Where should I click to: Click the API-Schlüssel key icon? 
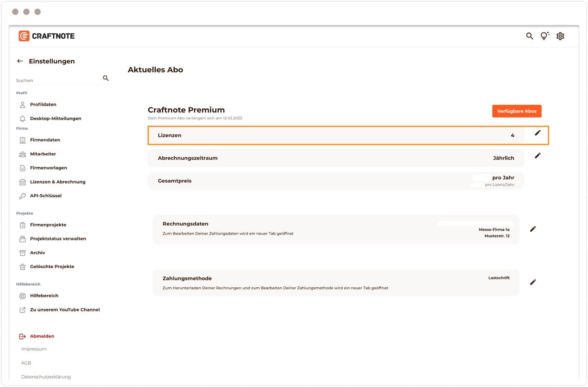click(x=23, y=196)
